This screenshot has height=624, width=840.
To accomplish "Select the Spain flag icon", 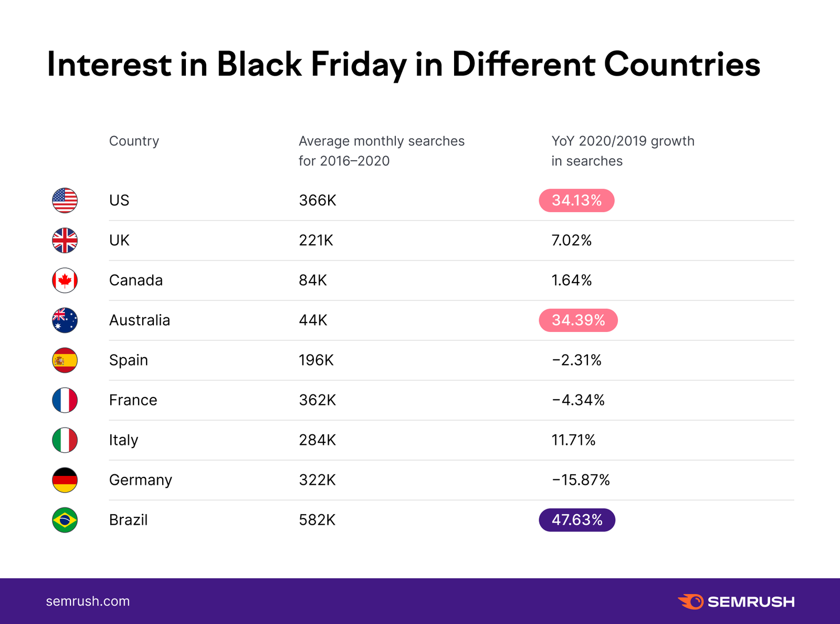I will pyautogui.click(x=65, y=360).
